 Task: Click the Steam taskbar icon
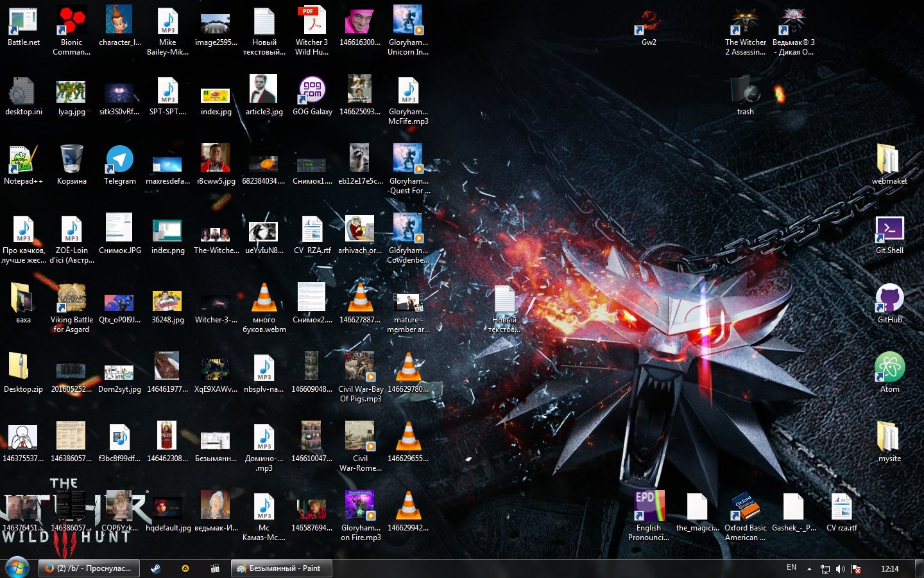tap(155, 568)
